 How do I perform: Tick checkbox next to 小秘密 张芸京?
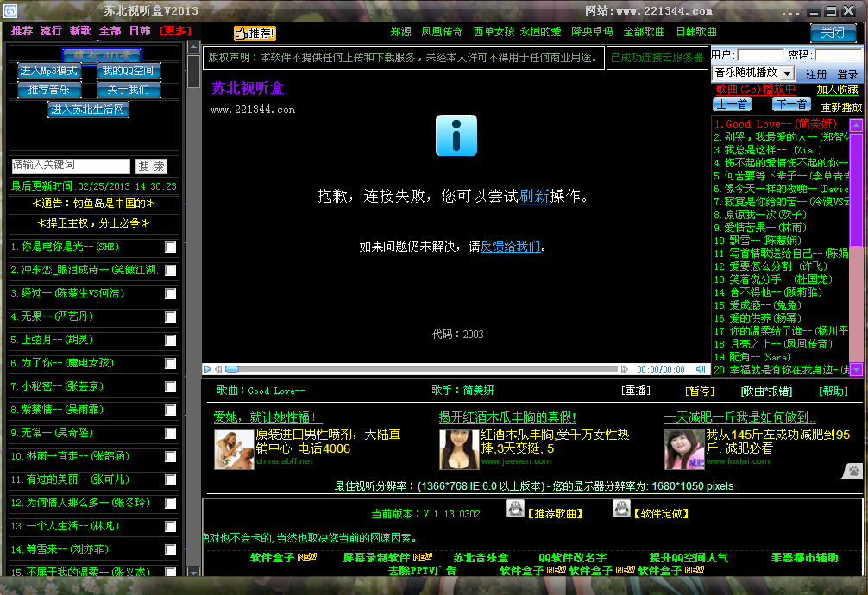[x=171, y=387]
